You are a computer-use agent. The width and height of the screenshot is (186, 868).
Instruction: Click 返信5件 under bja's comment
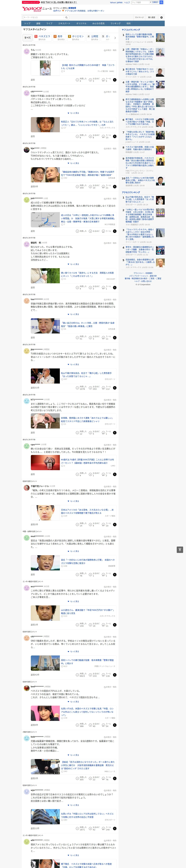coord(34,187)
